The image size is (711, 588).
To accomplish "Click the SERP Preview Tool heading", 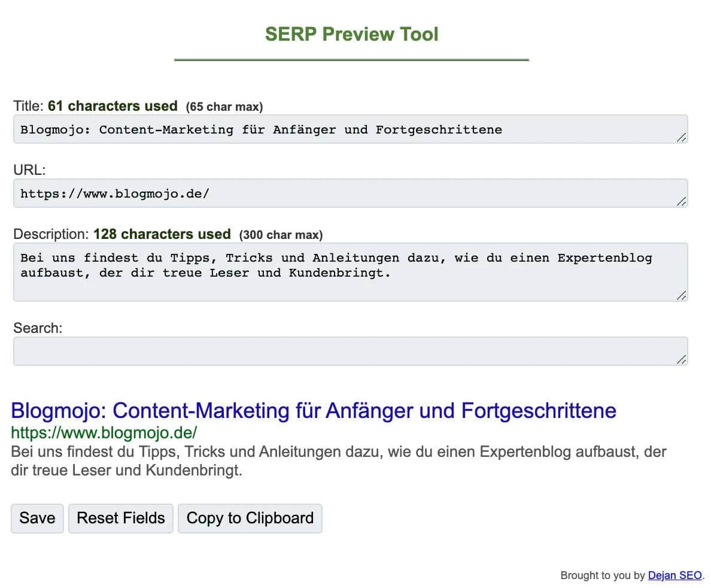I will [351, 34].
